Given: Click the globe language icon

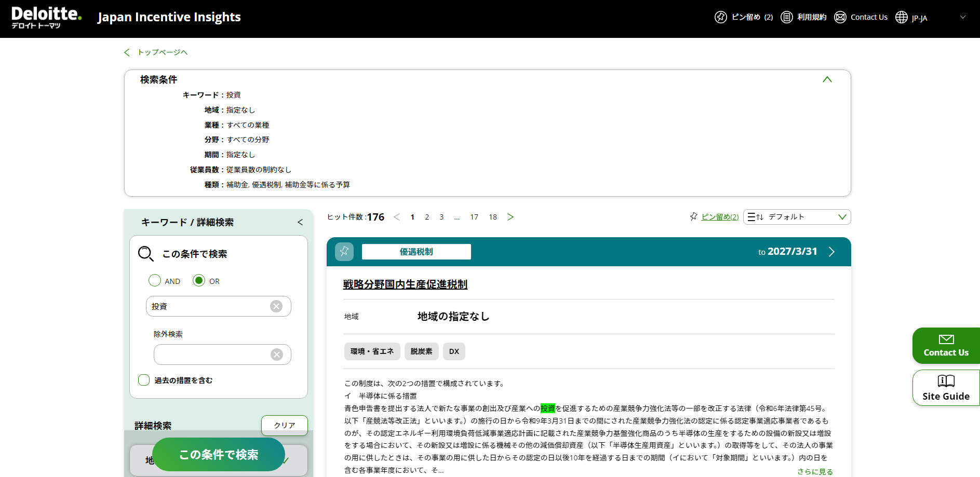Looking at the screenshot, I should pos(902,17).
